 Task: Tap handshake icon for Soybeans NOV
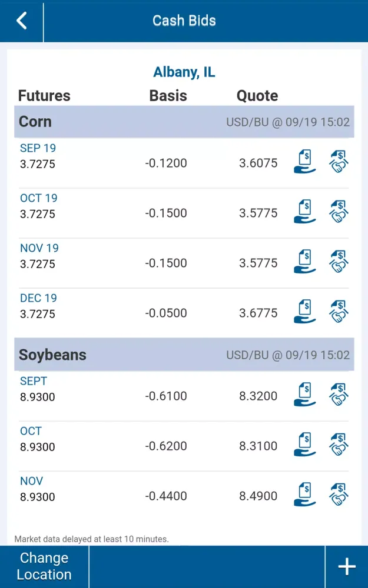[x=339, y=495]
